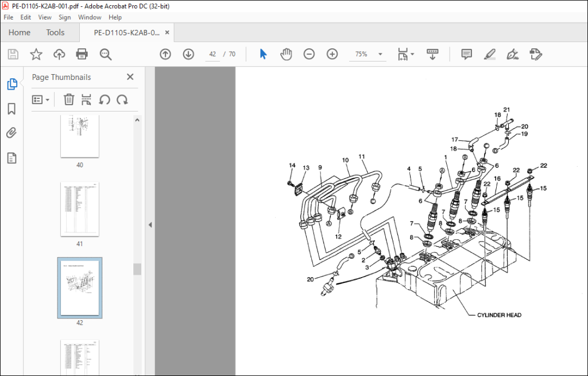Open the Attachments paperclip panel

tap(11, 133)
